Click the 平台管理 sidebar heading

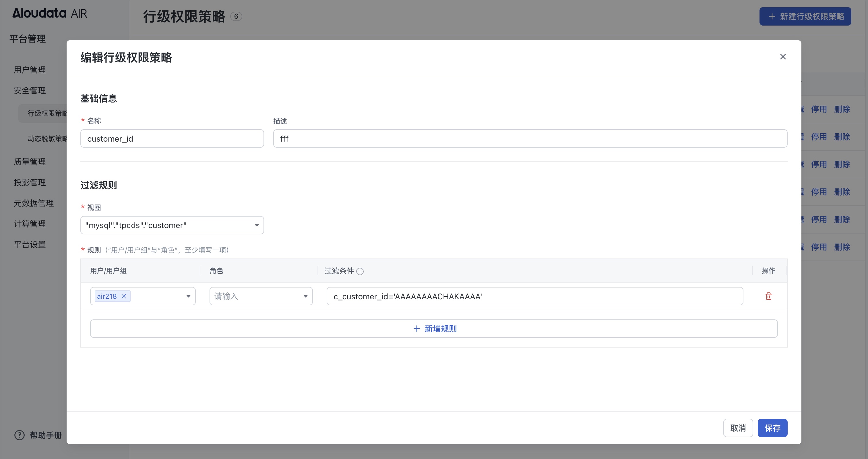[28, 39]
